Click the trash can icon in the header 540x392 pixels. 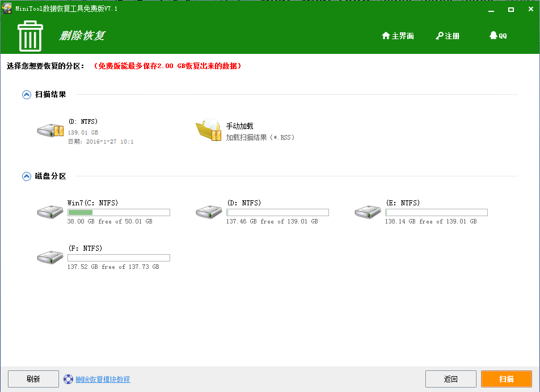click(30, 36)
